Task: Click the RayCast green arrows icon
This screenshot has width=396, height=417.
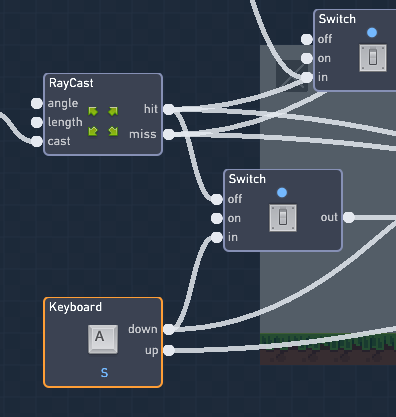Action: pos(103,121)
